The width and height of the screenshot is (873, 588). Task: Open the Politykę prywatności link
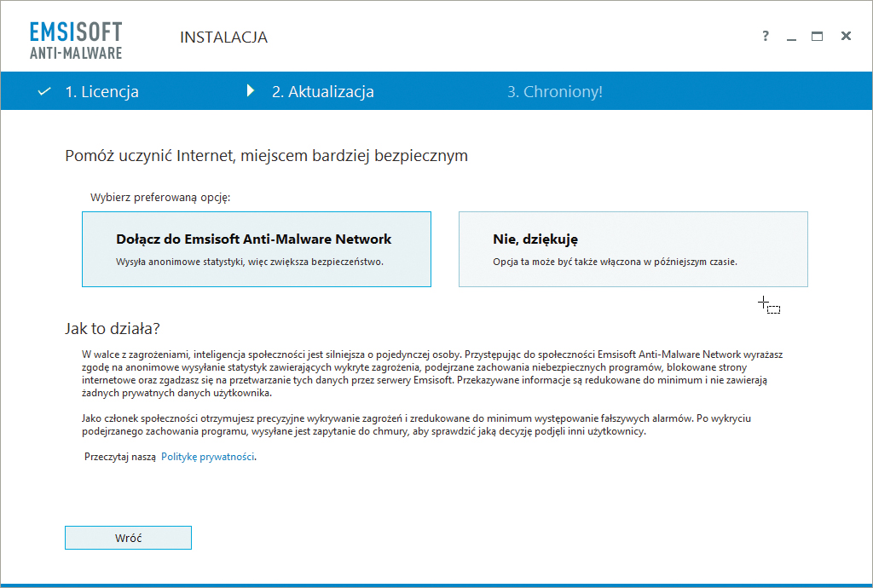(208, 457)
